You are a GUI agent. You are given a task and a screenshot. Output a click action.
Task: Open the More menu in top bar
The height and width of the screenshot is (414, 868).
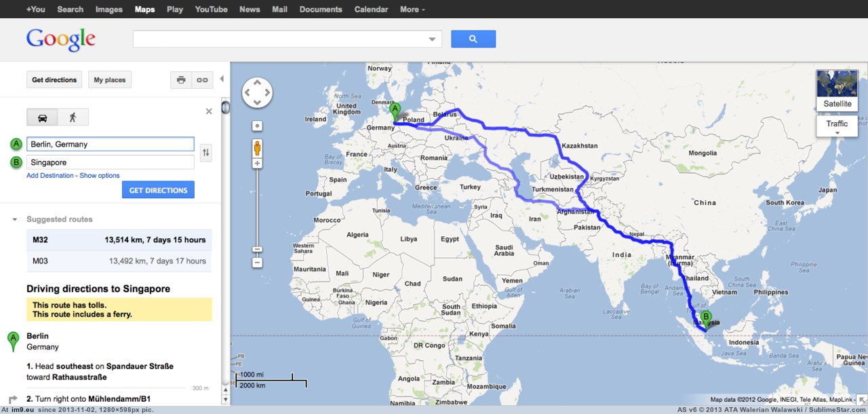pyautogui.click(x=412, y=10)
